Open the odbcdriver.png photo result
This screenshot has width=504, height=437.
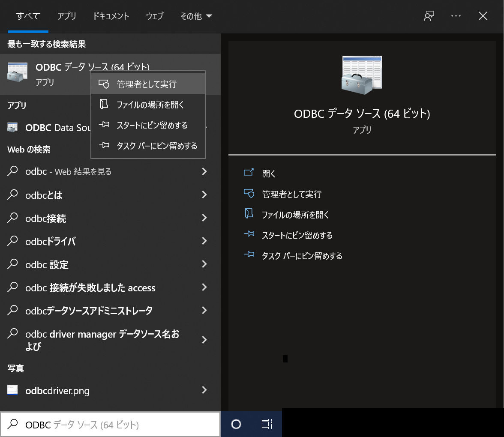pos(110,390)
